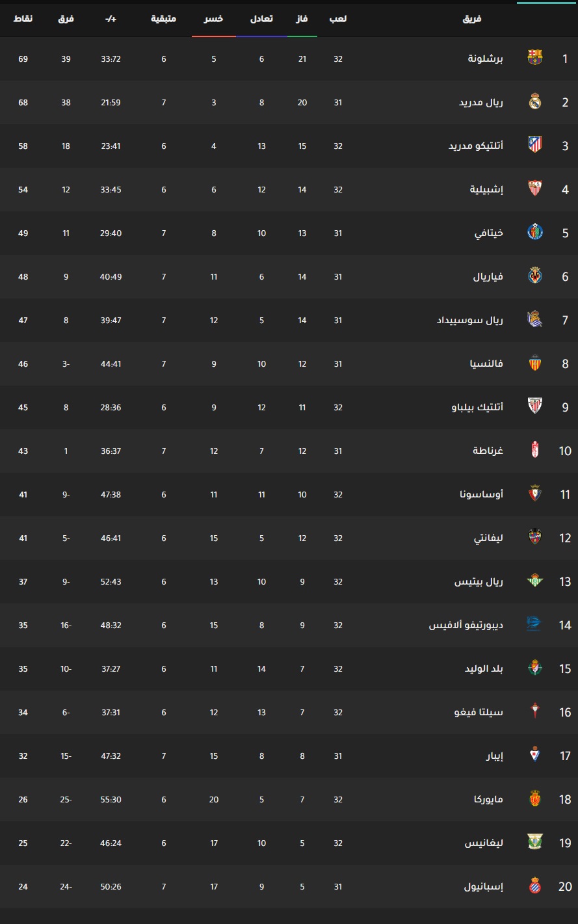Click the Espanyol club crest

point(534,886)
